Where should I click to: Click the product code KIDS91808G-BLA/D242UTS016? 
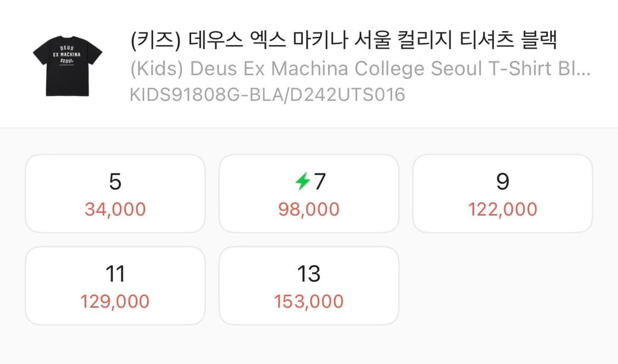(x=268, y=95)
